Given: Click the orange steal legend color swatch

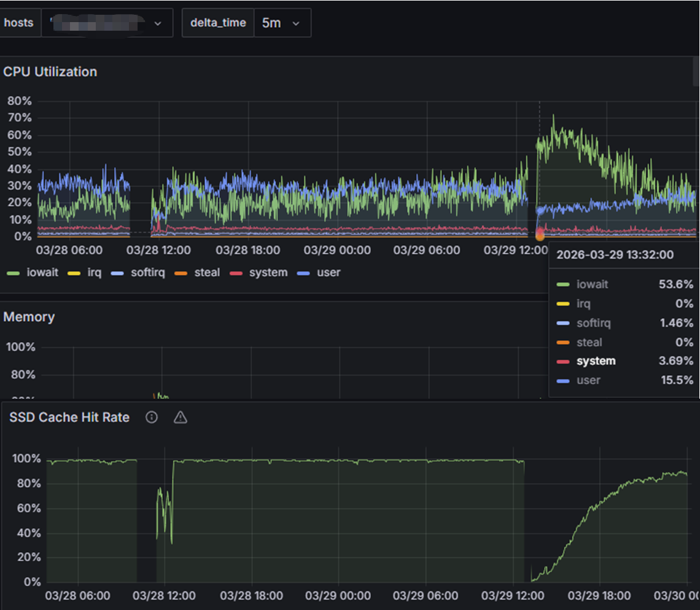Looking at the screenshot, I should coord(181,273).
